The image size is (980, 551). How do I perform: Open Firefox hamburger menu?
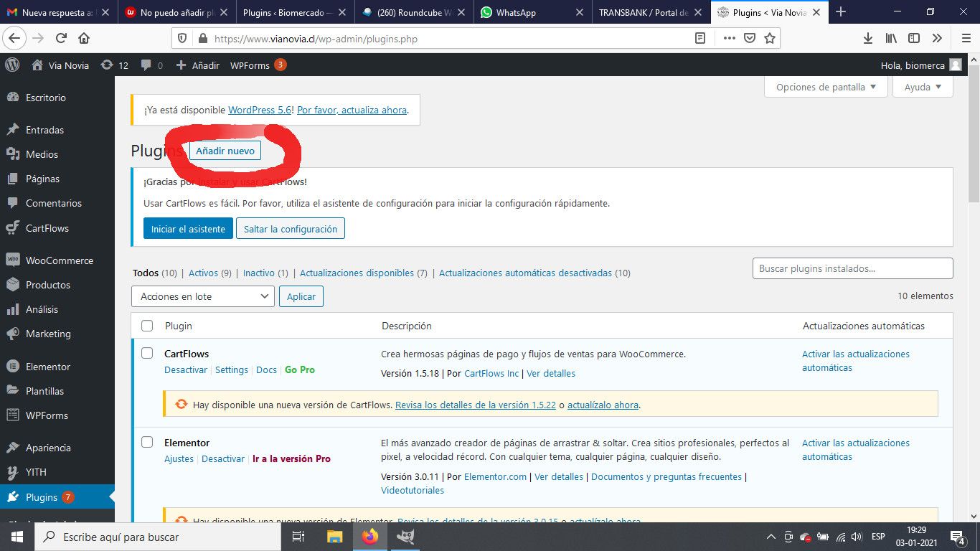[966, 39]
